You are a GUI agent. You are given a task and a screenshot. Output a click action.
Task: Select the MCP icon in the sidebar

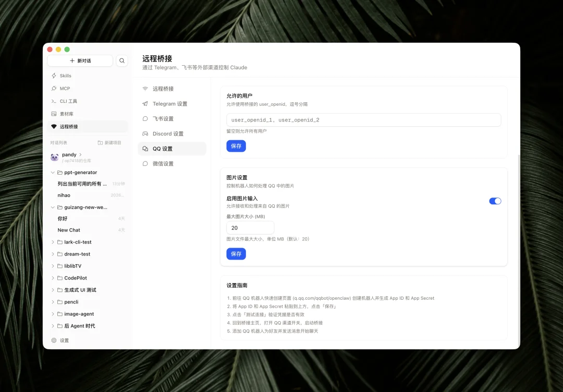click(x=54, y=88)
